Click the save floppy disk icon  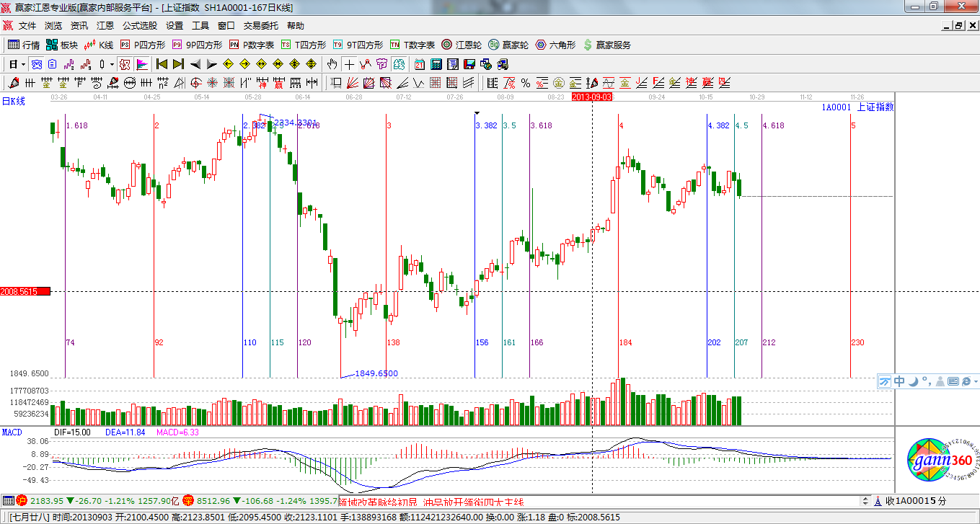point(469,64)
